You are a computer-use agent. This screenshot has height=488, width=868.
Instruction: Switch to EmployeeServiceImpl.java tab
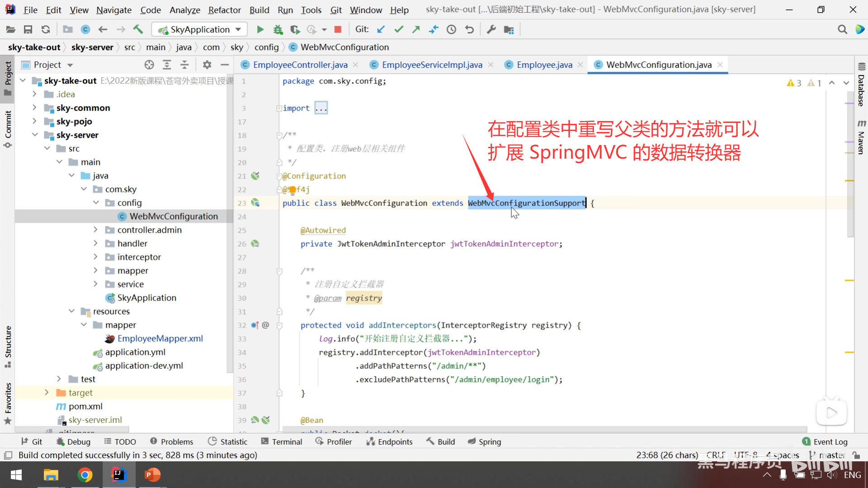(432, 65)
